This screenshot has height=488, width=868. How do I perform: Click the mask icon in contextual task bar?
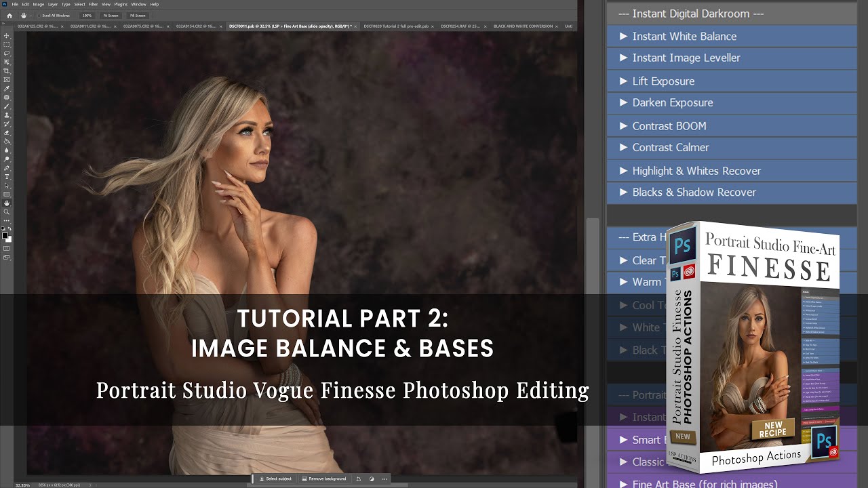coord(371,479)
